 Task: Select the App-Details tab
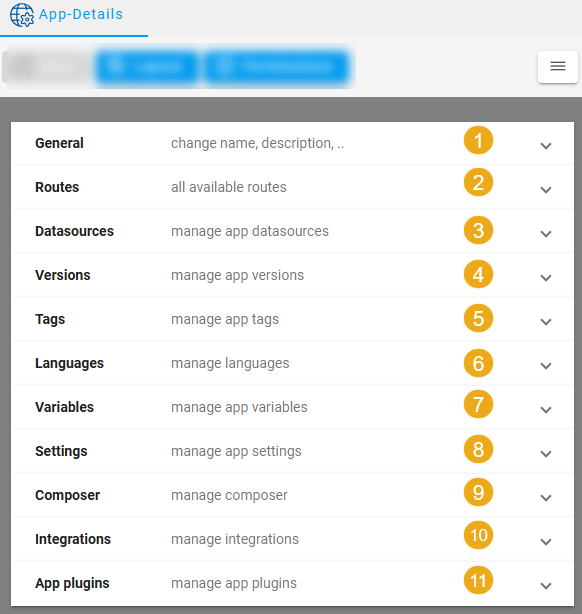74,18
